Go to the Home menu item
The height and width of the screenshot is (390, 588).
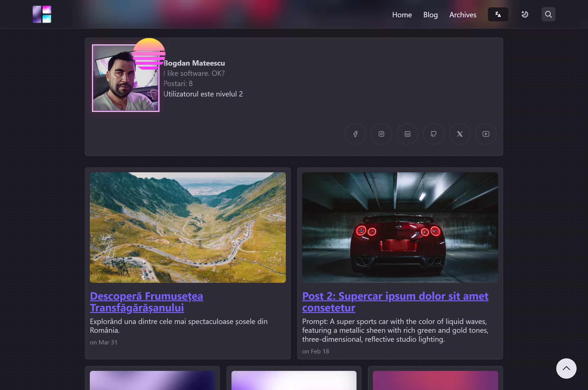point(402,15)
